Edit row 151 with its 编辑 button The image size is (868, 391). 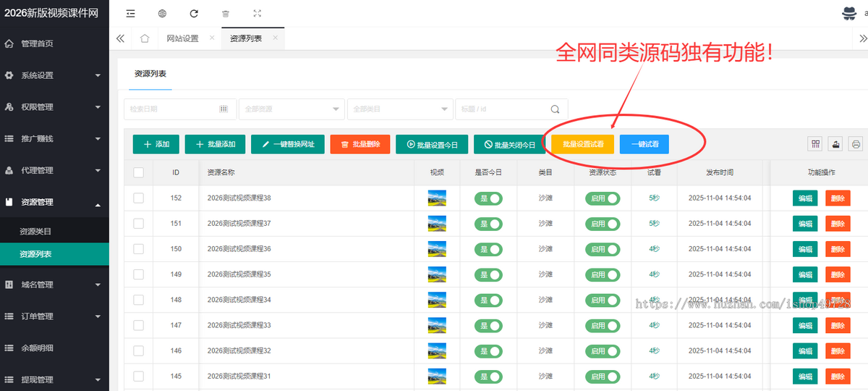click(x=805, y=224)
